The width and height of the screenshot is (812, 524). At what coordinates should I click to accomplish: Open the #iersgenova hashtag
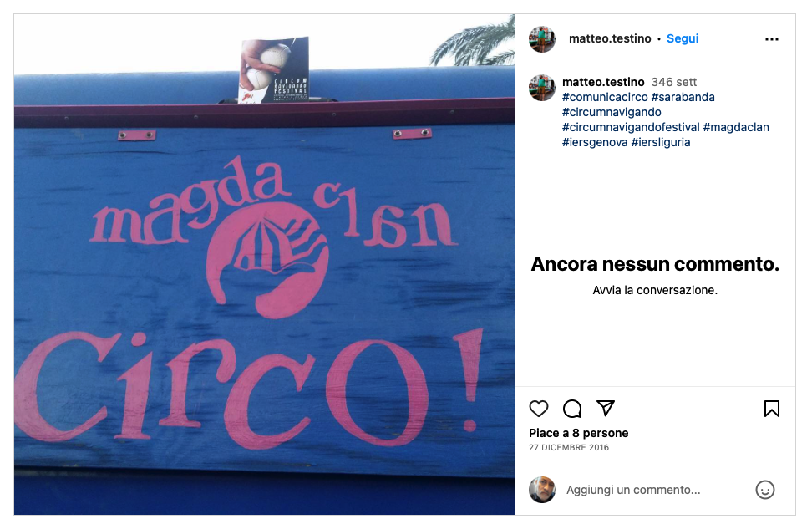coord(595,142)
